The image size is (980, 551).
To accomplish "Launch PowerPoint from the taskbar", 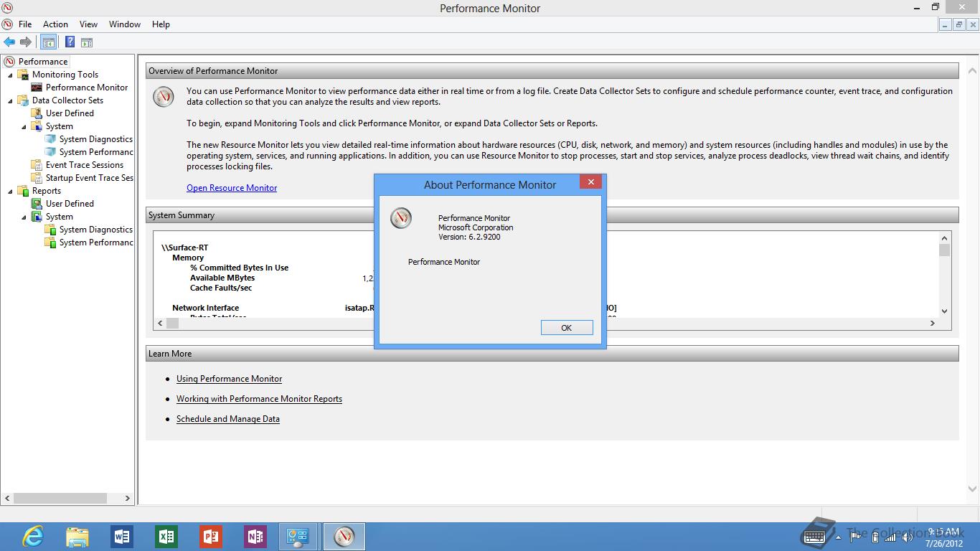I will coord(211,537).
